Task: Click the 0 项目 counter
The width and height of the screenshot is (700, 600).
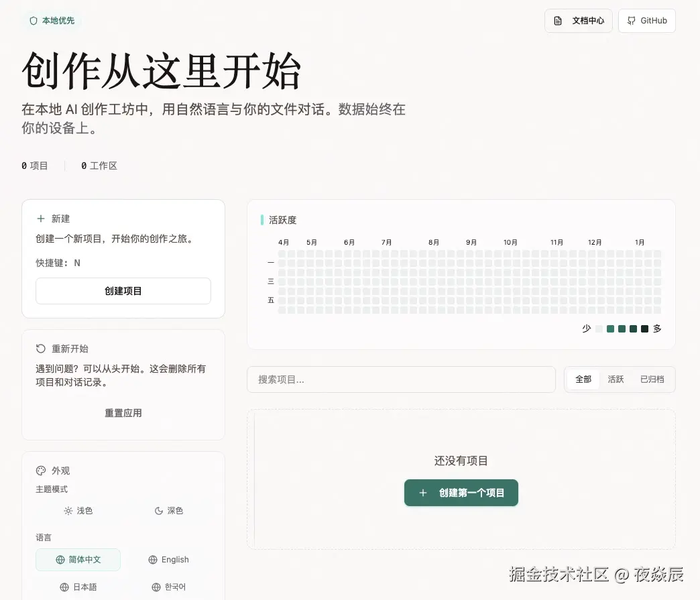Action: (x=35, y=166)
